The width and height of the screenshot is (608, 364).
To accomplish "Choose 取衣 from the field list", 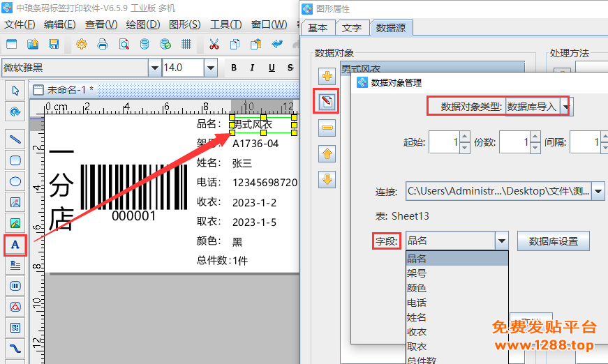I will pyautogui.click(x=457, y=347).
